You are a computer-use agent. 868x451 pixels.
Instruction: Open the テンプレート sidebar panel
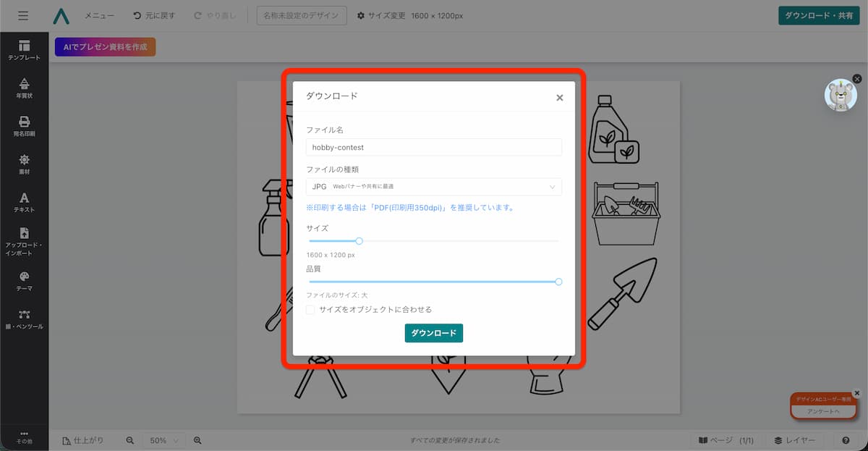pos(24,50)
